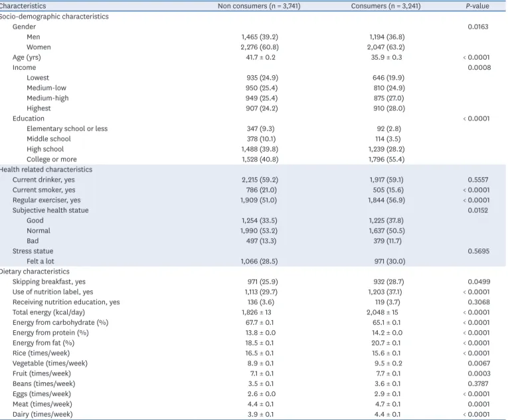Select 'Eggs (times/week)' label
This screenshot has height=420, width=508.
(x=42, y=394)
